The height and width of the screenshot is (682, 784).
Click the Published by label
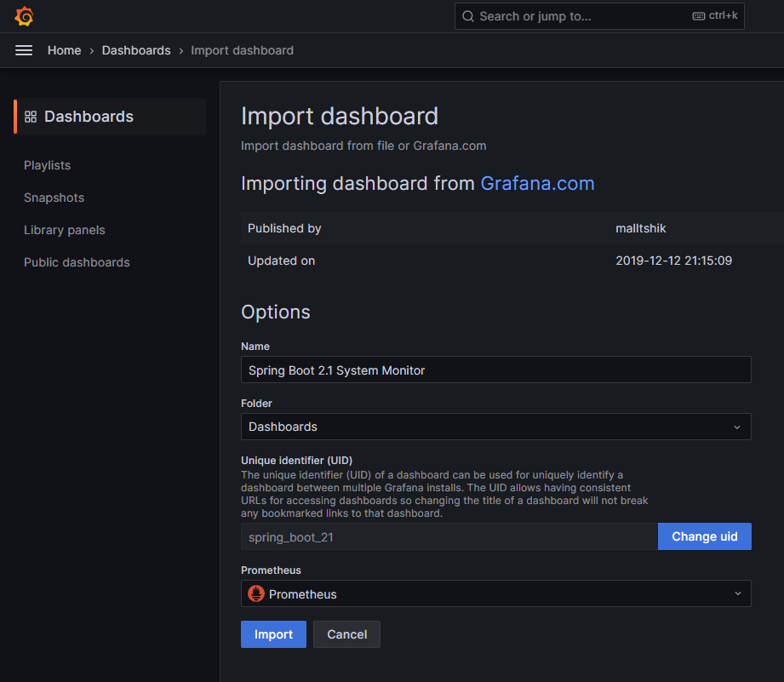click(x=284, y=228)
